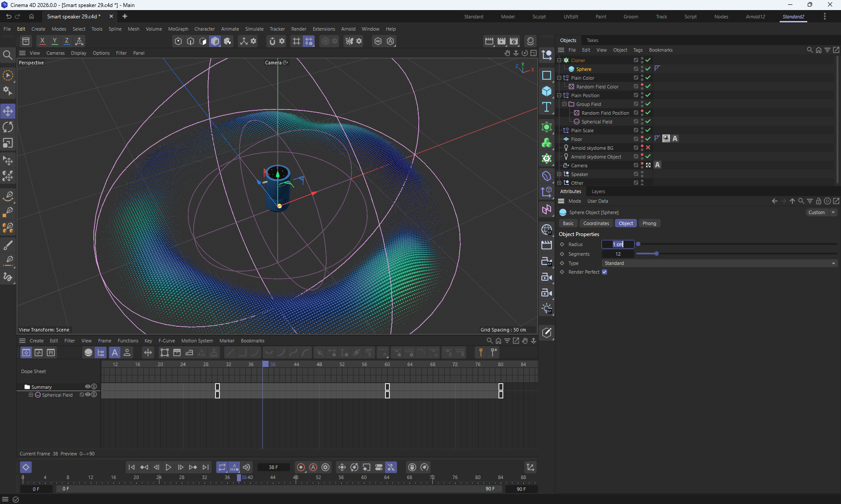
Task: Select the Rotate tool
Action: [x=8, y=127]
